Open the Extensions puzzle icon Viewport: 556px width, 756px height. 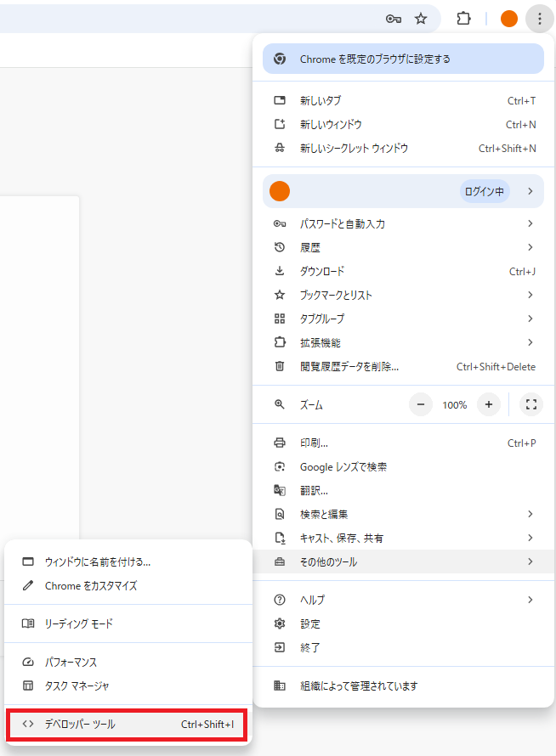[x=463, y=19]
